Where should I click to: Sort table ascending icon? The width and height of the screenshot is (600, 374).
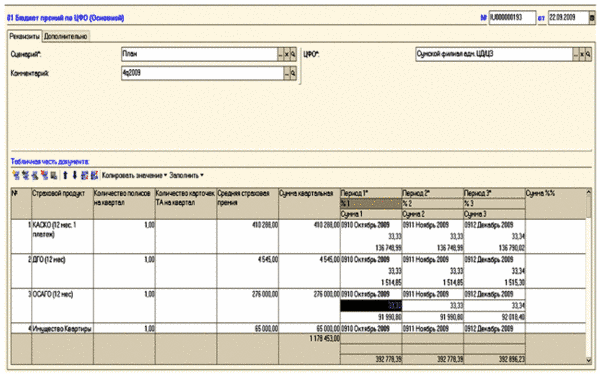tap(85, 175)
